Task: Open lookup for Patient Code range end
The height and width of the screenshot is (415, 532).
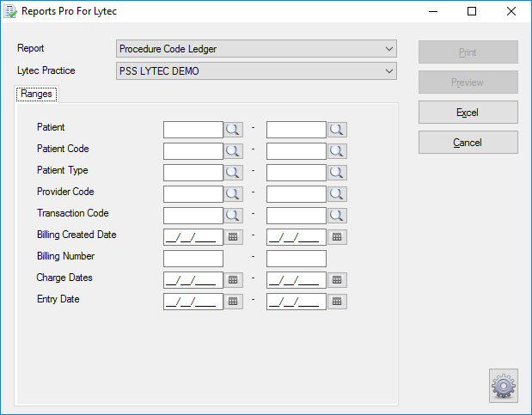Action: point(337,151)
